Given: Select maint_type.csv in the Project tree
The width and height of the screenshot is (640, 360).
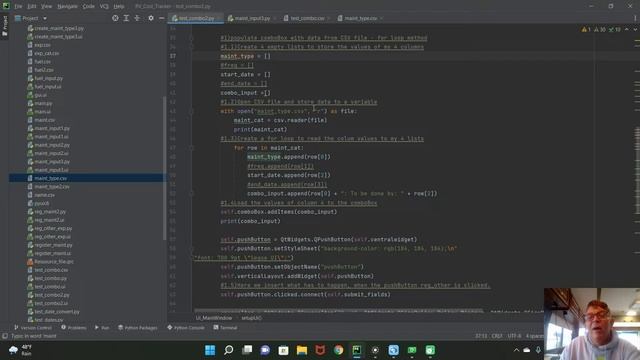Looking at the screenshot, I should [x=51, y=178].
